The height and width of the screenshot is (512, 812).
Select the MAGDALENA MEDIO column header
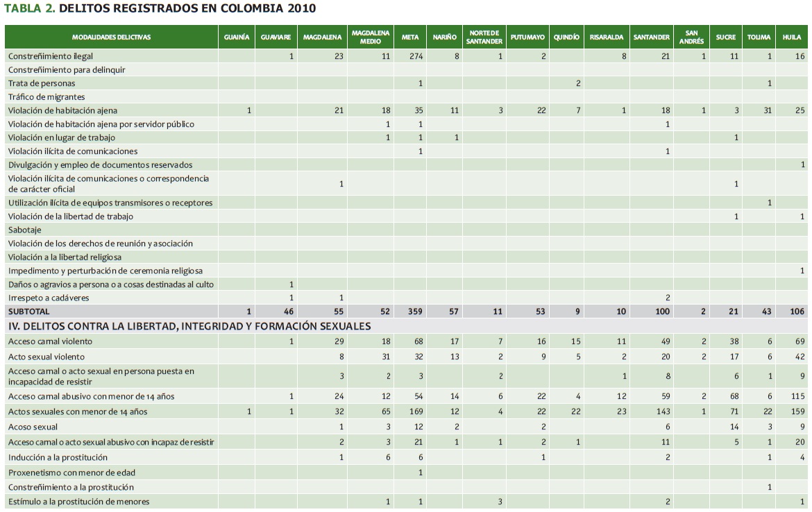[x=371, y=37]
